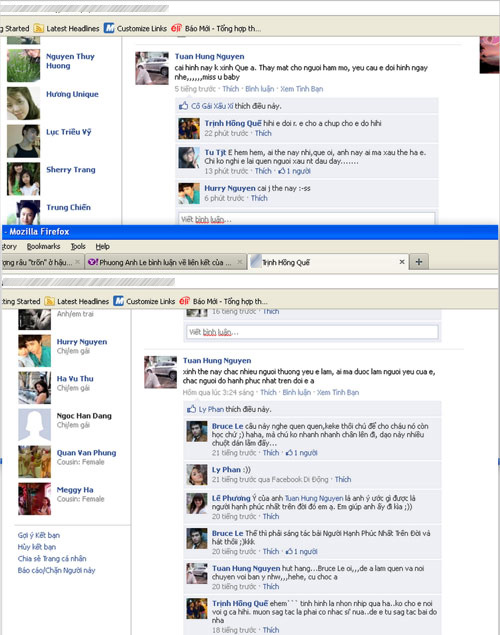Click Ngoc Han Dang's blank silhouette avatar
The width and height of the screenshot is (500, 635).
coord(34,424)
